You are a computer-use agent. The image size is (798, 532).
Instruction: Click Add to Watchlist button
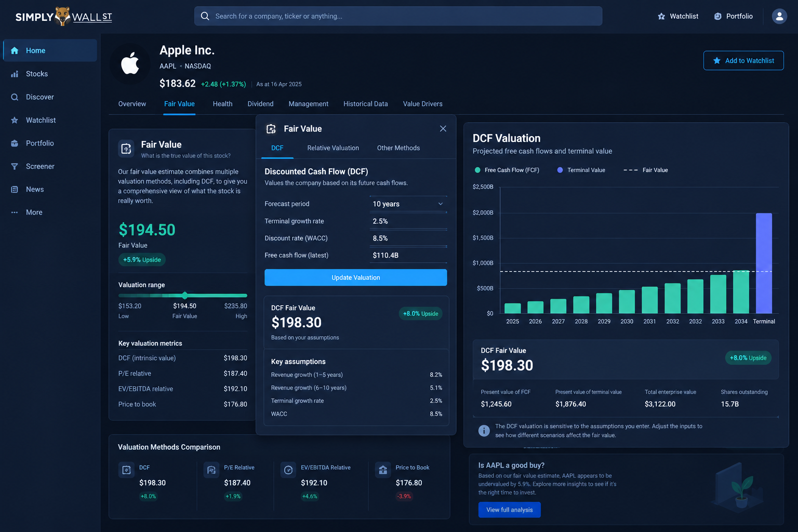coord(743,61)
